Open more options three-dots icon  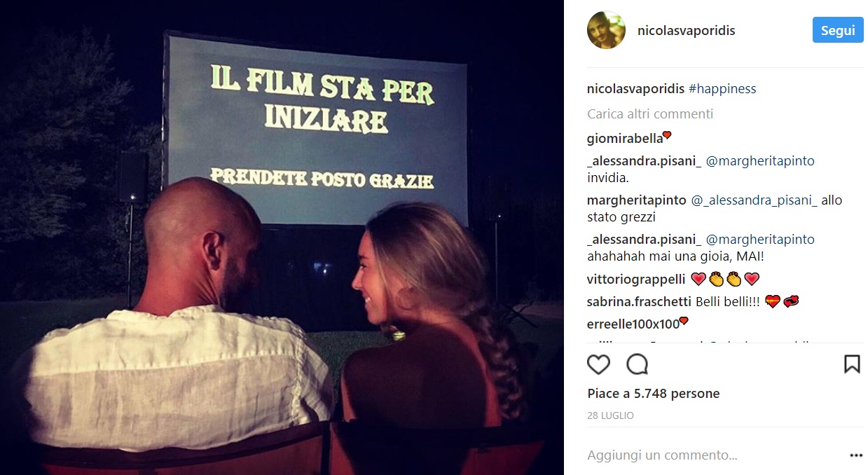[856, 455]
